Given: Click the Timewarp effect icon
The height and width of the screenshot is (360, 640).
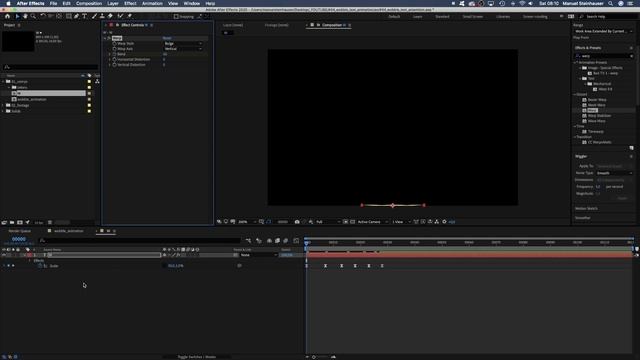Looking at the screenshot, I should pyautogui.click(x=584, y=131).
